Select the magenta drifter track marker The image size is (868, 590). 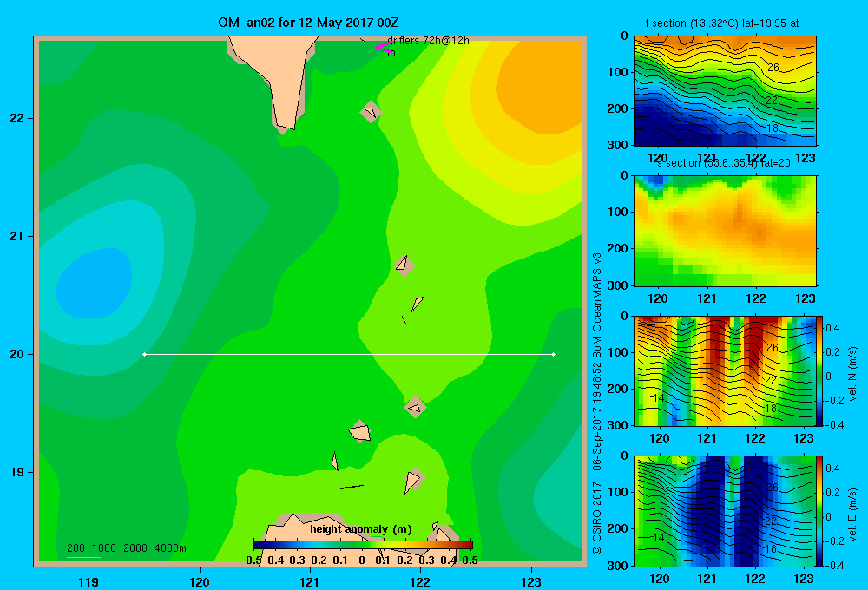click(x=384, y=47)
